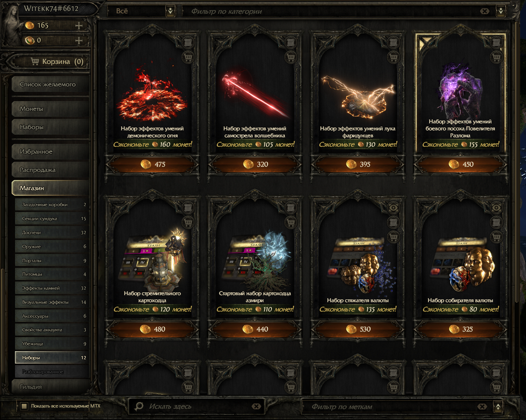Open the 'Распродажа' sale tab
Viewport: 526px width, 420px height.
(50, 170)
